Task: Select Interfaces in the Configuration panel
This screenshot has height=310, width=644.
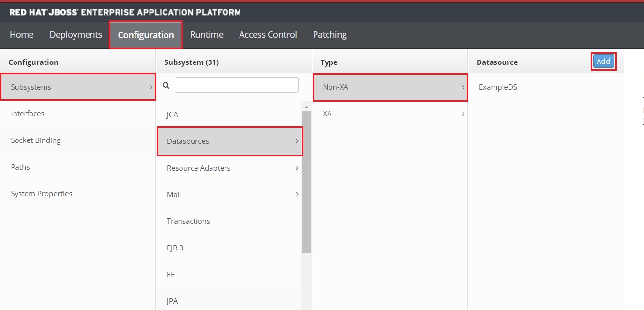Action: tap(27, 113)
